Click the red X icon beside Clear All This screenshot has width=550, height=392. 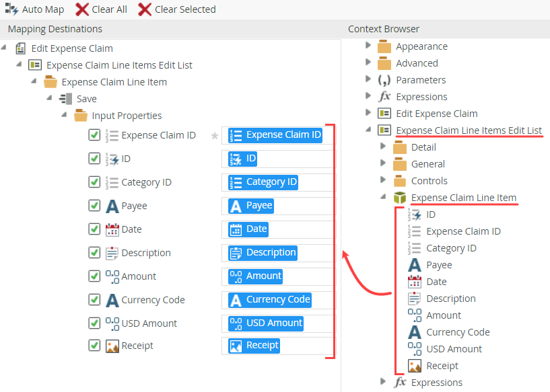[82, 9]
